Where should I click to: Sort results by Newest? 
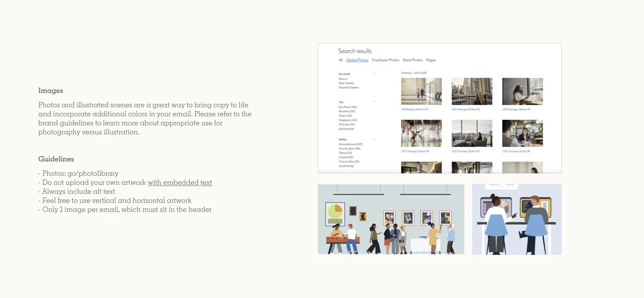343,79
